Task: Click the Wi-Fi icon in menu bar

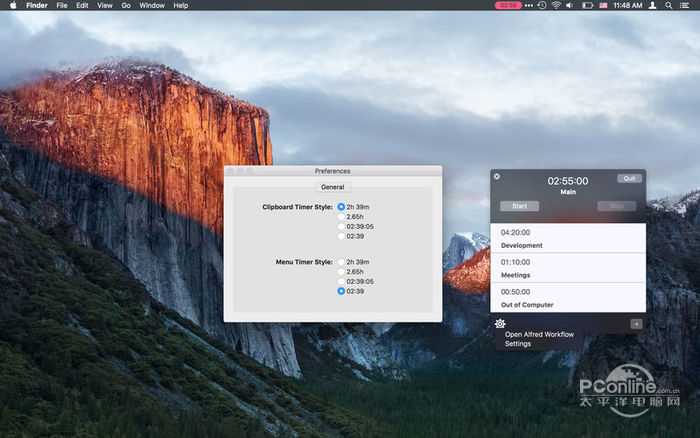Action: click(x=556, y=5)
